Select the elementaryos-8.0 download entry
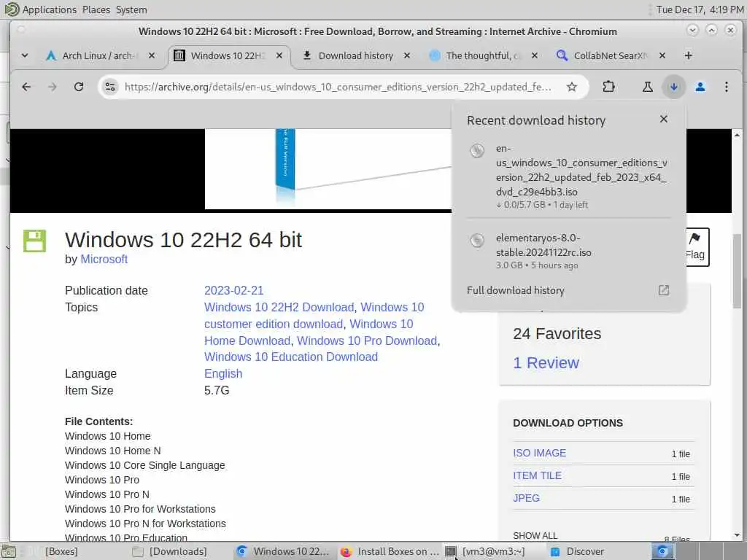Image resolution: width=747 pixels, height=560 pixels. pos(568,251)
